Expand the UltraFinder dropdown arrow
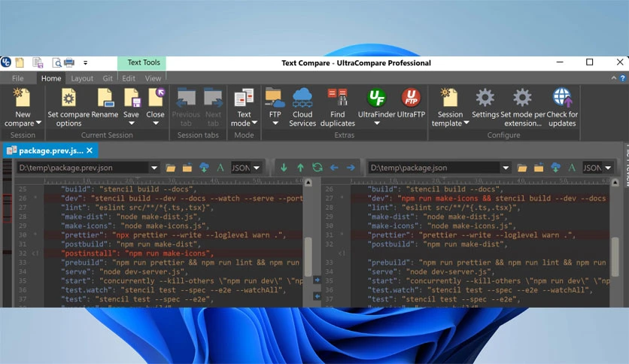629x364 pixels. click(377, 123)
